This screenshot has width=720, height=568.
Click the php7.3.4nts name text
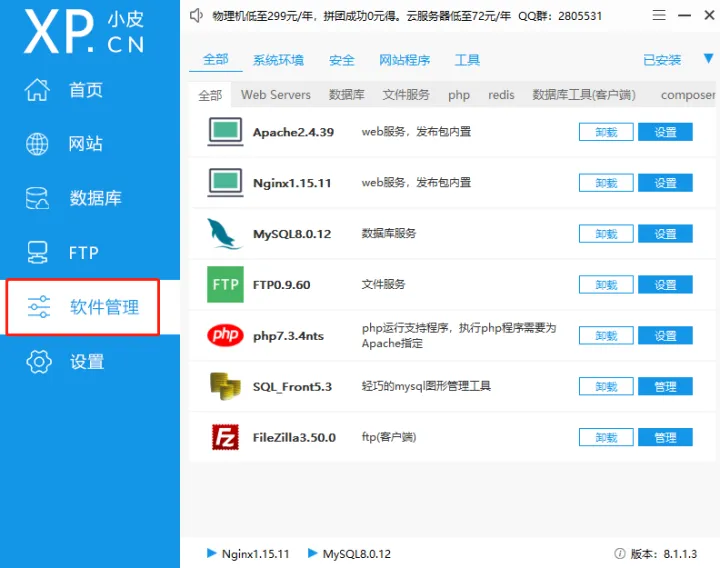tap(288, 336)
